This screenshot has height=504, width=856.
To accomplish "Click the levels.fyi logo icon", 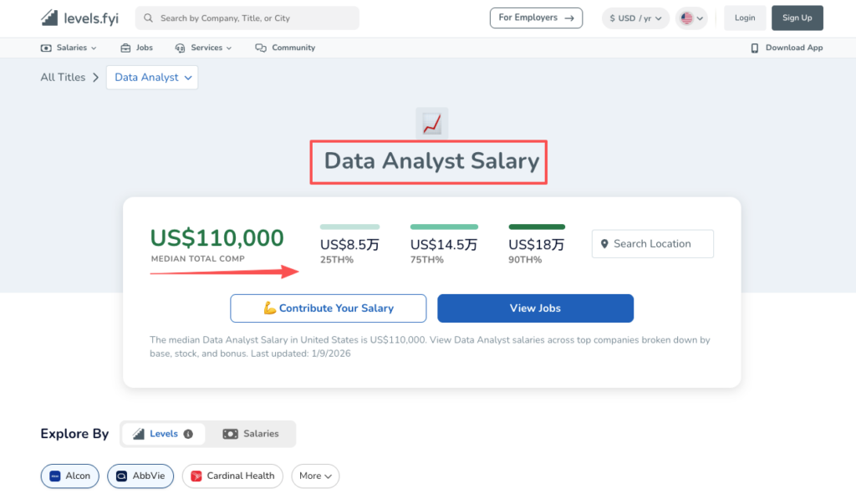I will click(48, 17).
